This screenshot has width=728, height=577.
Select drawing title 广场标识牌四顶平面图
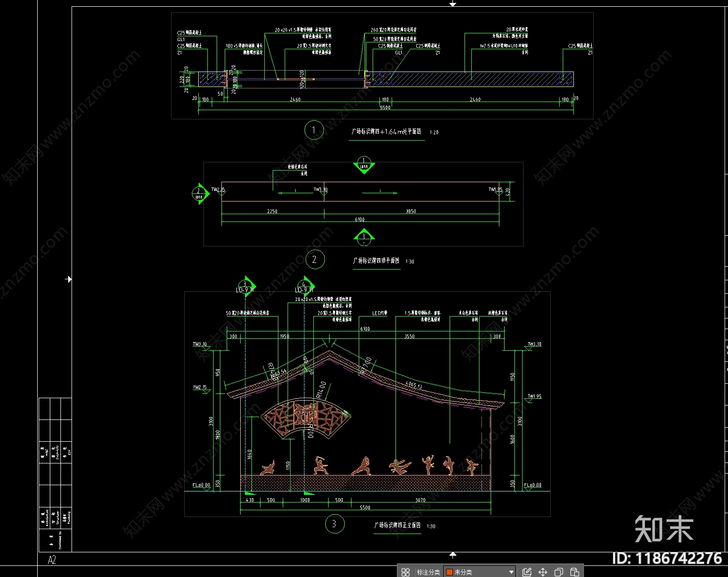click(x=376, y=260)
